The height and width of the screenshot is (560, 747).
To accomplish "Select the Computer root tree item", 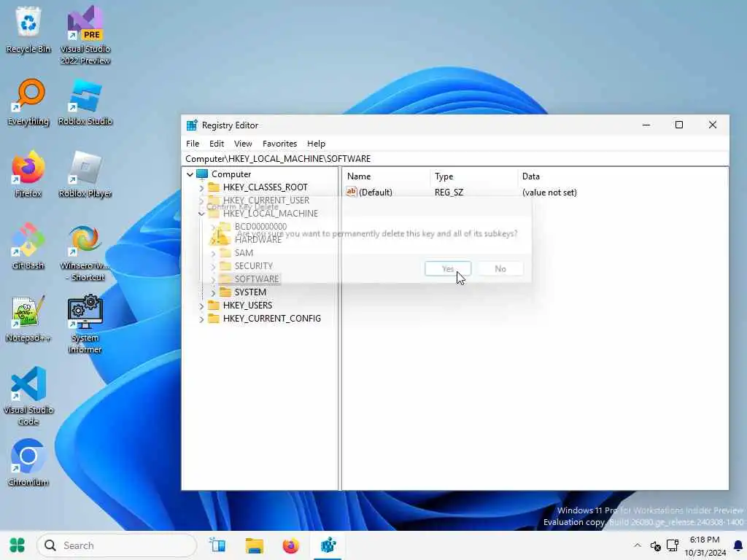I will tap(231, 174).
